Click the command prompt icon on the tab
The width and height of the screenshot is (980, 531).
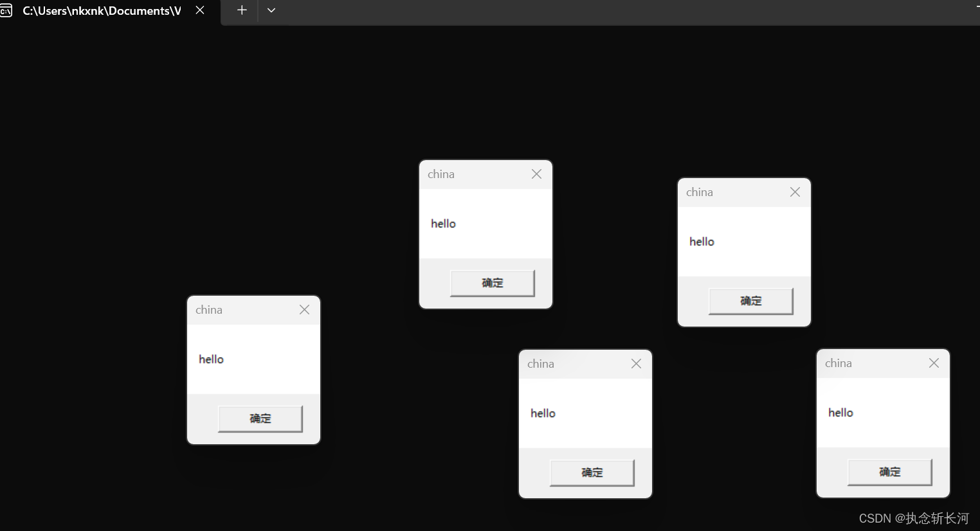6,11
